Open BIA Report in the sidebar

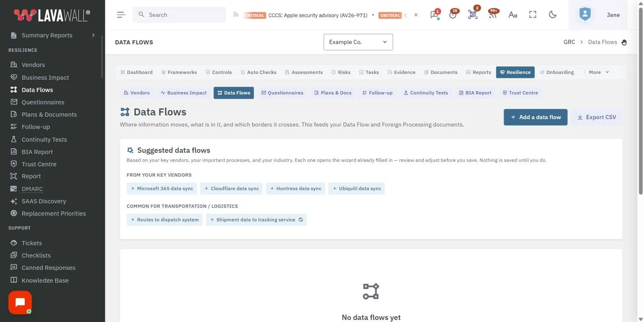tap(37, 152)
